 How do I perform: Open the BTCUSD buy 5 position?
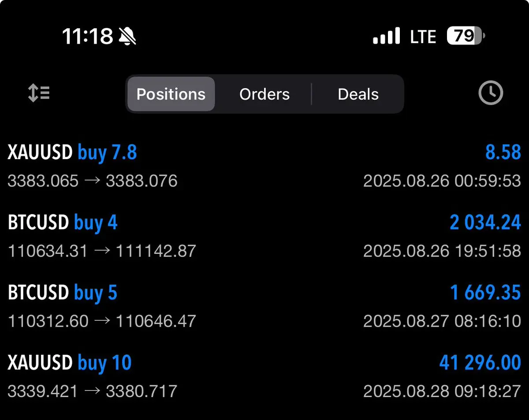click(264, 306)
